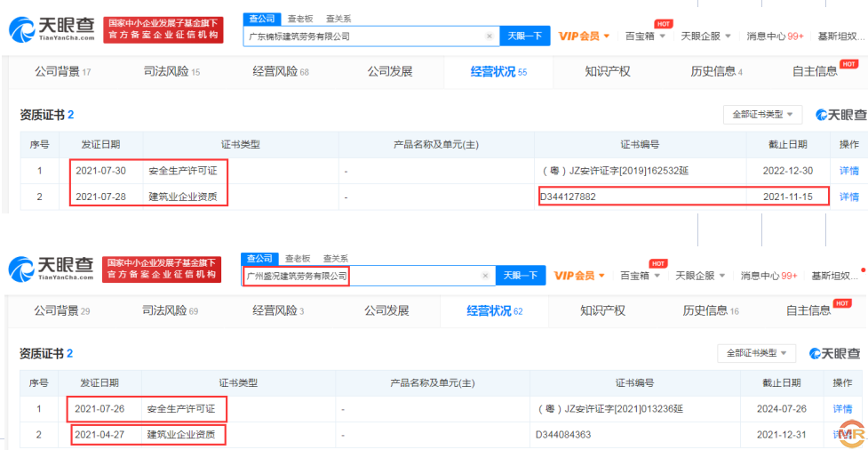This screenshot has width=868, height=450.
Task: Open 司法风险 69 tab
Action: point(170,311)
